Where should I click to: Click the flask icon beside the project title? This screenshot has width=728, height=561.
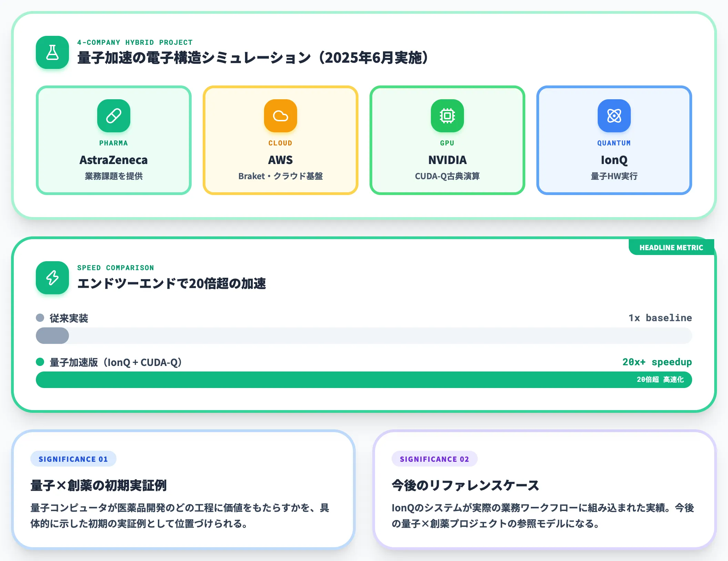(52, 52)
